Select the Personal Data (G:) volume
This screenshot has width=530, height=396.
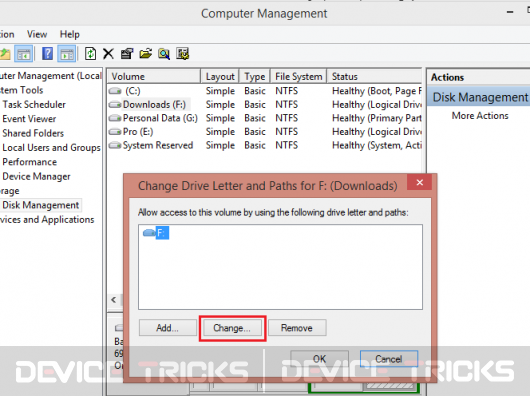pos(160,118)
